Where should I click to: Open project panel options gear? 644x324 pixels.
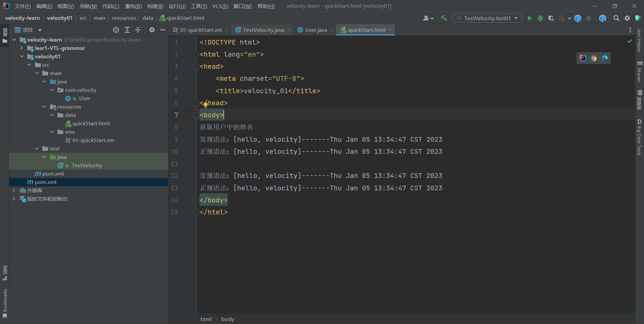152,30
